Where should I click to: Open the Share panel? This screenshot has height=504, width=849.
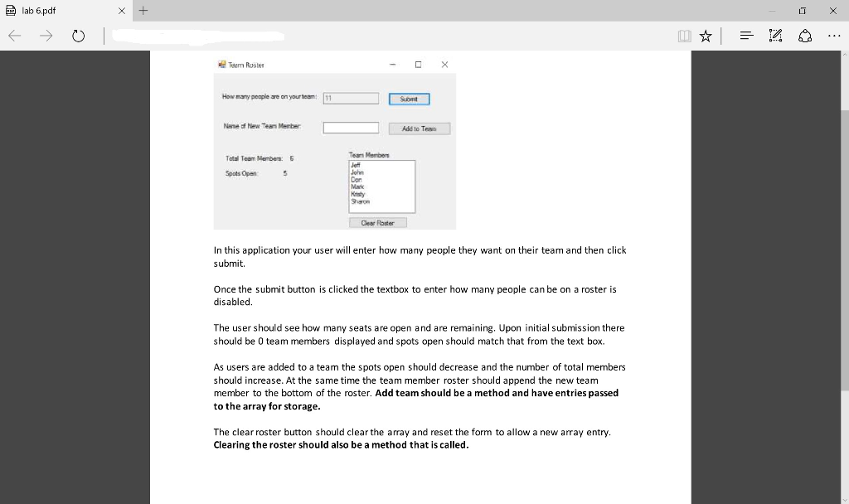point(804,36)
